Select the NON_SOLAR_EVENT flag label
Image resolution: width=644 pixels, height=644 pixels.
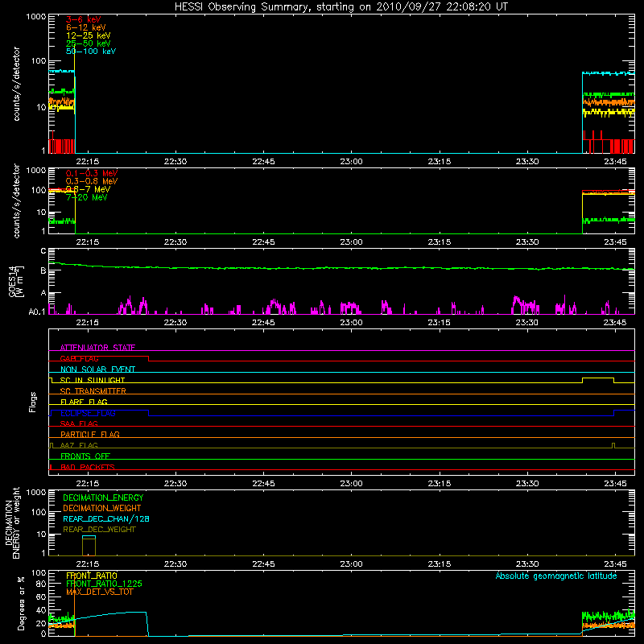97,369
